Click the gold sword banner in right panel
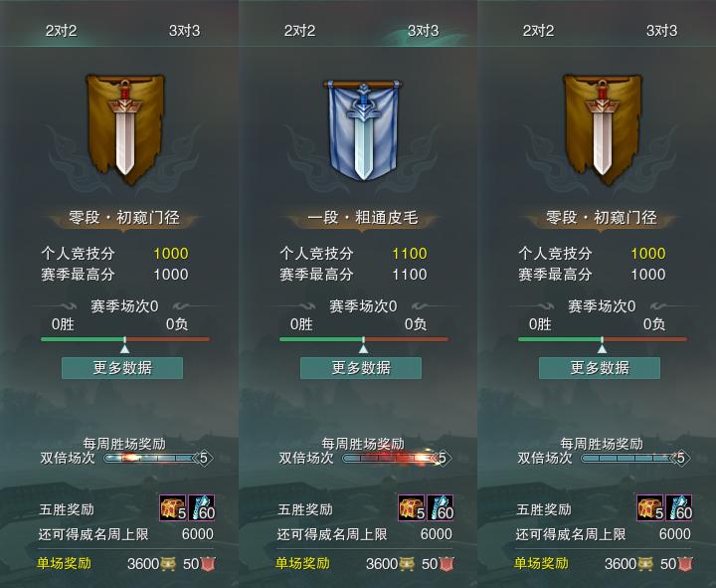The height and width of the screenshot is (588, 716). point(603,129)
